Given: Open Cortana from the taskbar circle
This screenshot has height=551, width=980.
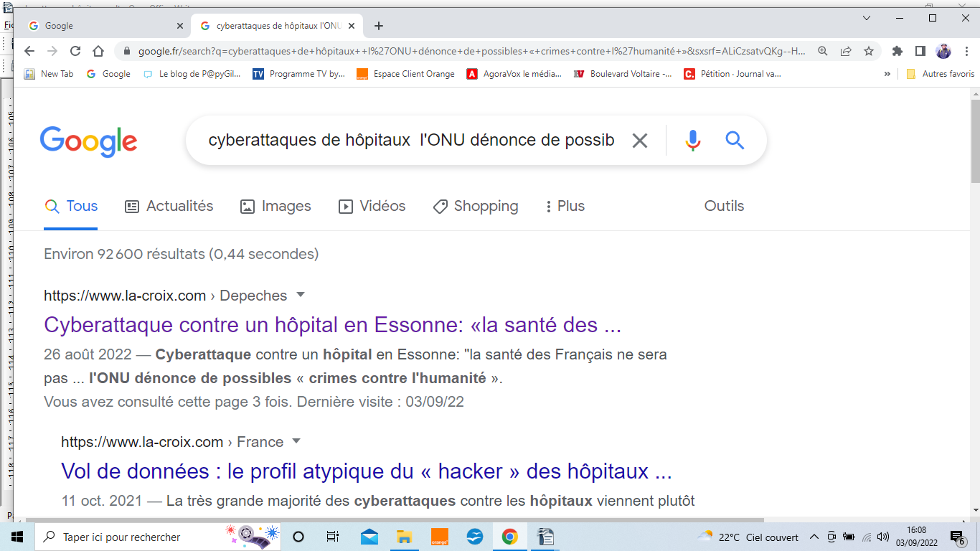Looking at the screenshot, I should click(x=299, y=537).
